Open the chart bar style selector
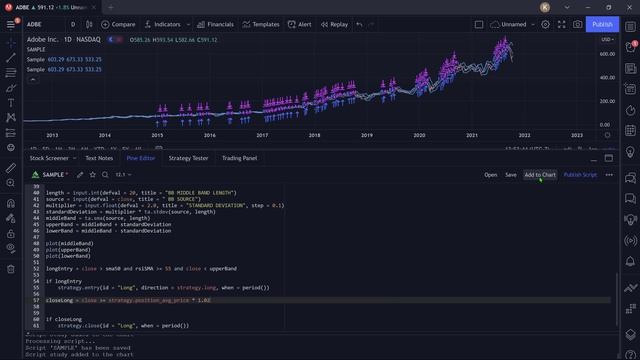This screenshot has height=360, width=640. pos(89,24)
